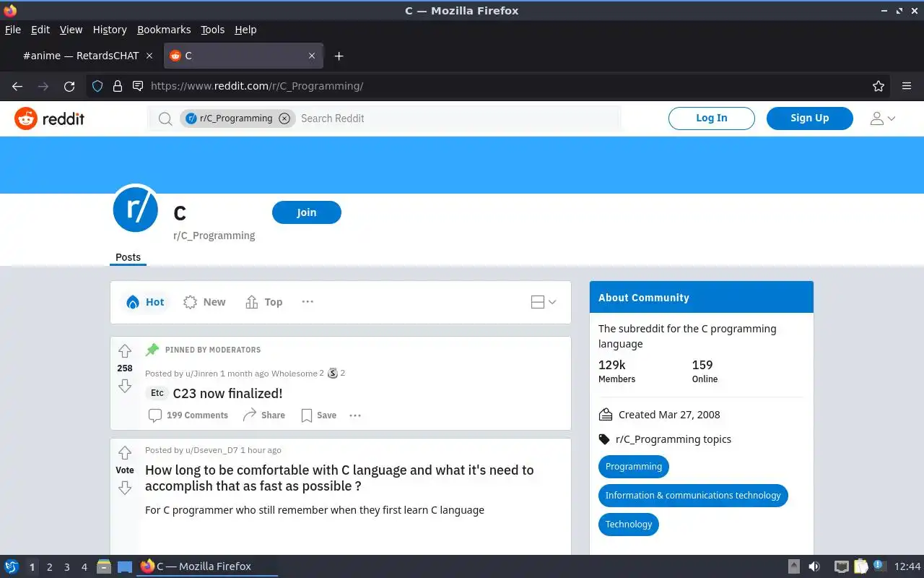924x578 pixels.
Task: Open the Edit menu
Action: tap(40, 30)
